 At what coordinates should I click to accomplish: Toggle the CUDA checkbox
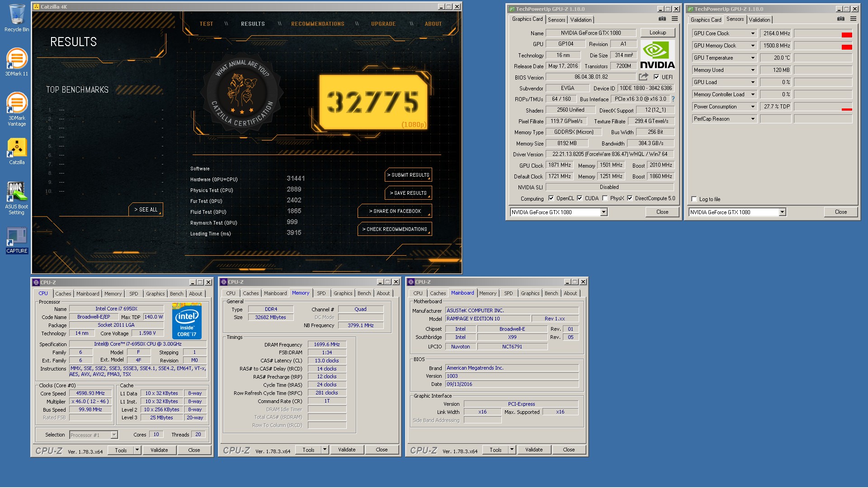[580, 198]
